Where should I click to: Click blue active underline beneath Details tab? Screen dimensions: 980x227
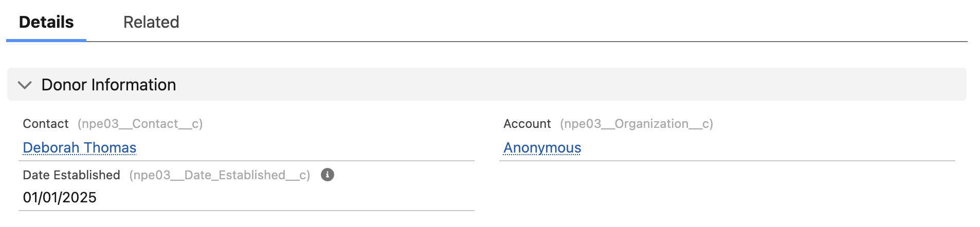(46, 40)
